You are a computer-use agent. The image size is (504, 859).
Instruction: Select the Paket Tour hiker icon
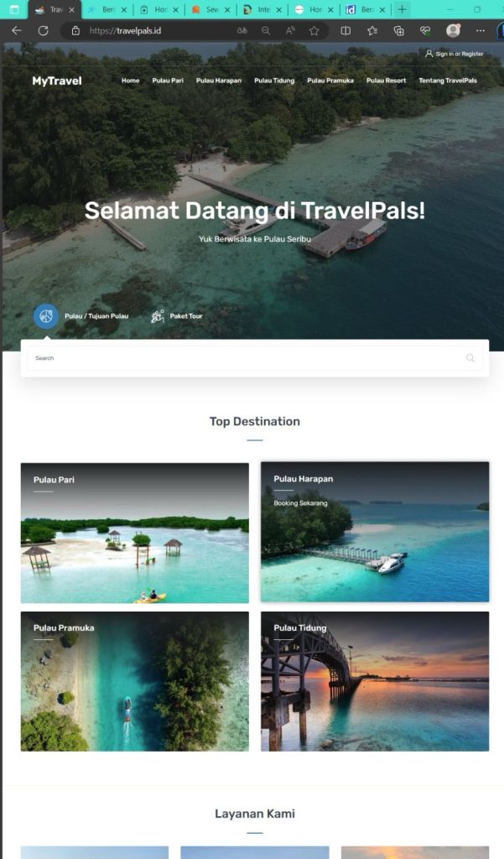[158, 316]
